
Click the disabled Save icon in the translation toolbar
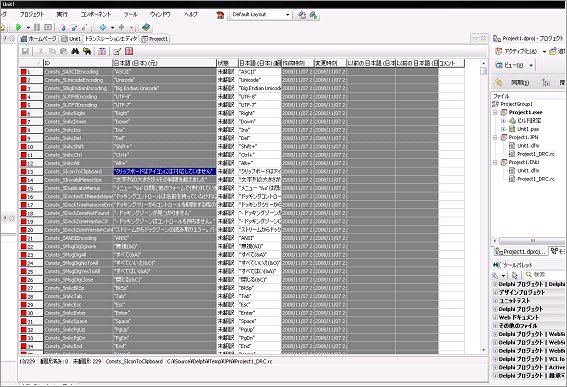click(25, 51)
